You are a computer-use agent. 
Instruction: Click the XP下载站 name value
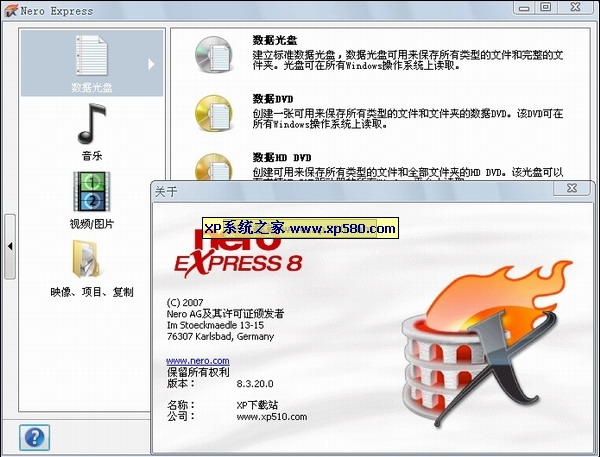[x=257, y=405]
